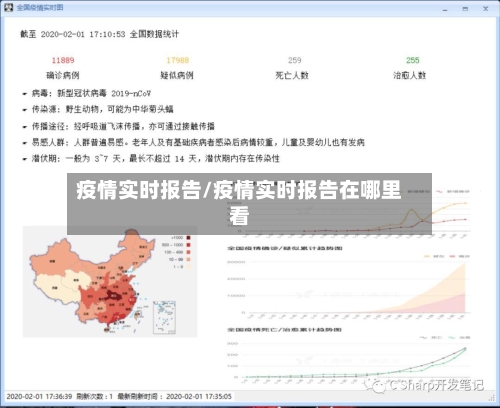Click the red confirmed count 11889
The width and height of the screenshot is (500, 408).
coord(63,60)
